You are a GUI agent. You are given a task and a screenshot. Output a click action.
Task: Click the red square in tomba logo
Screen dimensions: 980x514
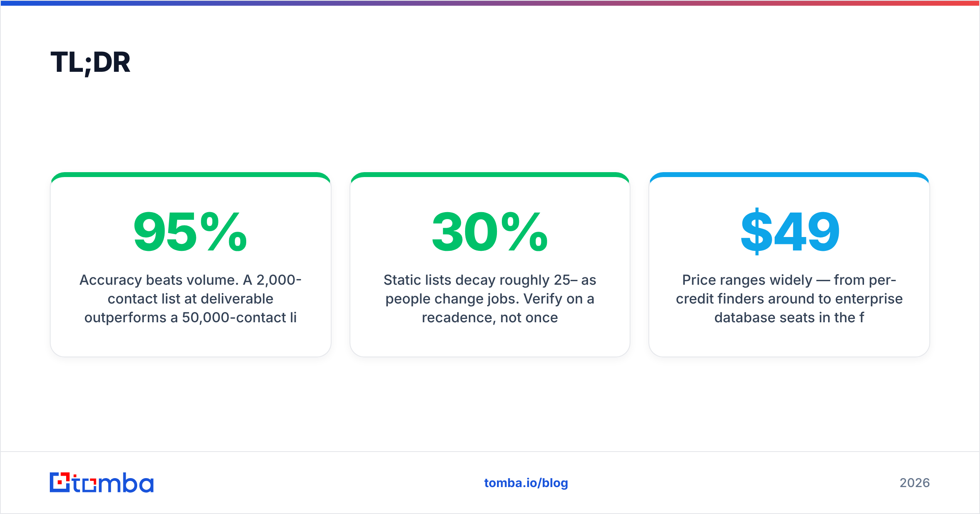(x=60, y=483)
